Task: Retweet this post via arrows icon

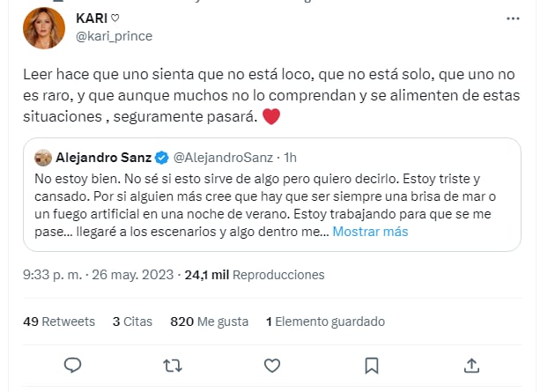Action: [174, 365]
